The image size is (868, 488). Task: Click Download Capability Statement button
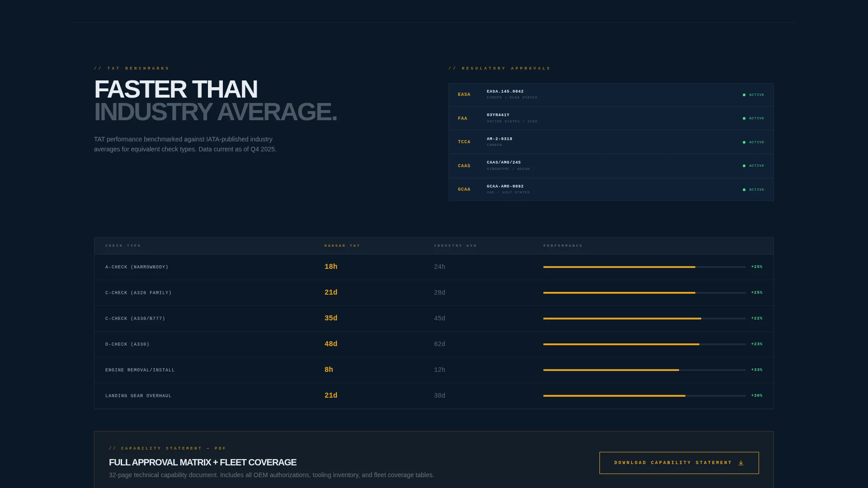[x=679, y=463]
